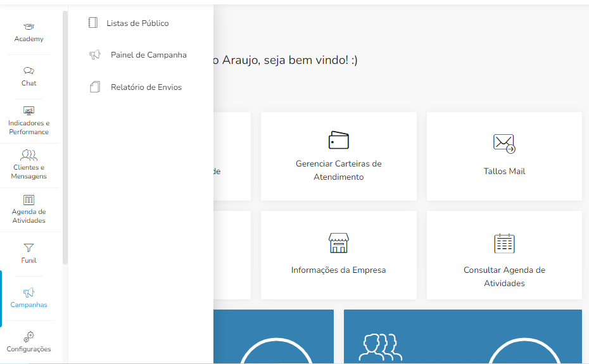The height and width of the screenshot is (364, 589).
Task: Select Academy label in sidebar
Action: 29,39
